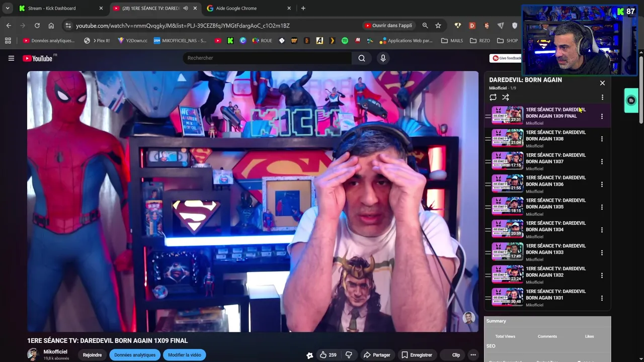Screen dimensions: 644x362
Task: Click the Give feedback extension button
Action: (507, 58)
